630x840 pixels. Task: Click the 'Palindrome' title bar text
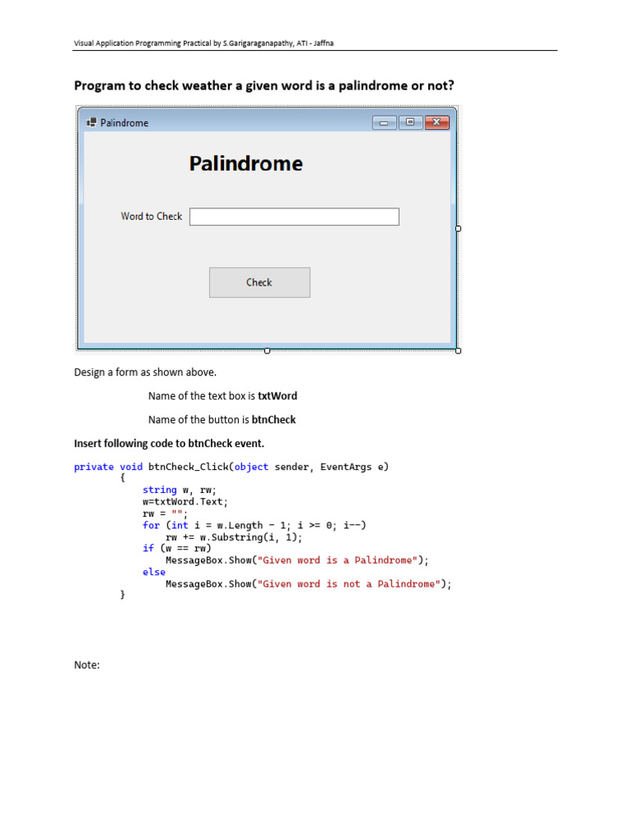pyautogui.click(x=125, y=123)
